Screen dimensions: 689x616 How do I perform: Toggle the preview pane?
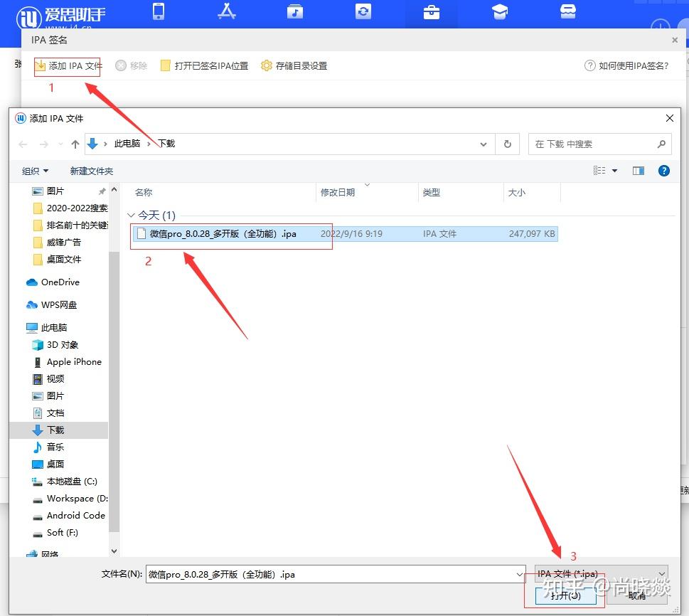[639, 171]
